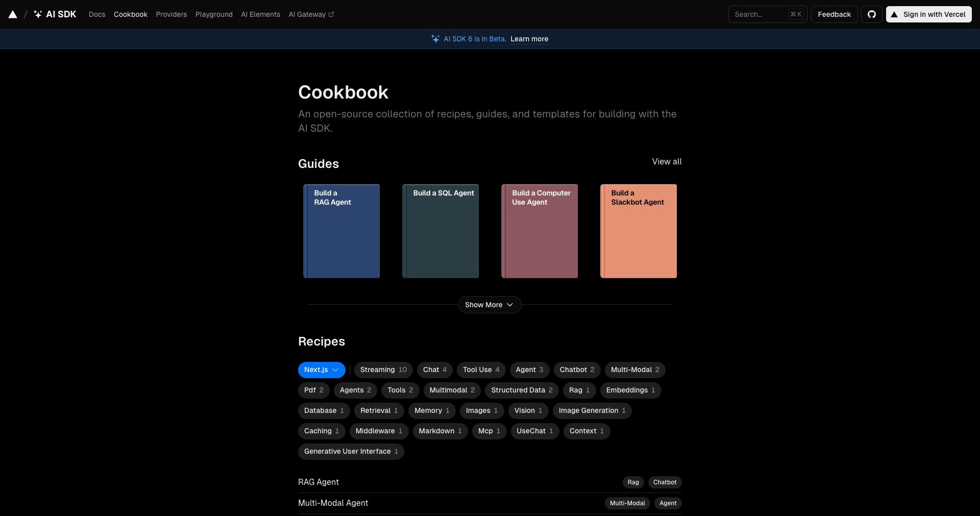Open the RAG Agent recipe

coord(318,482)
